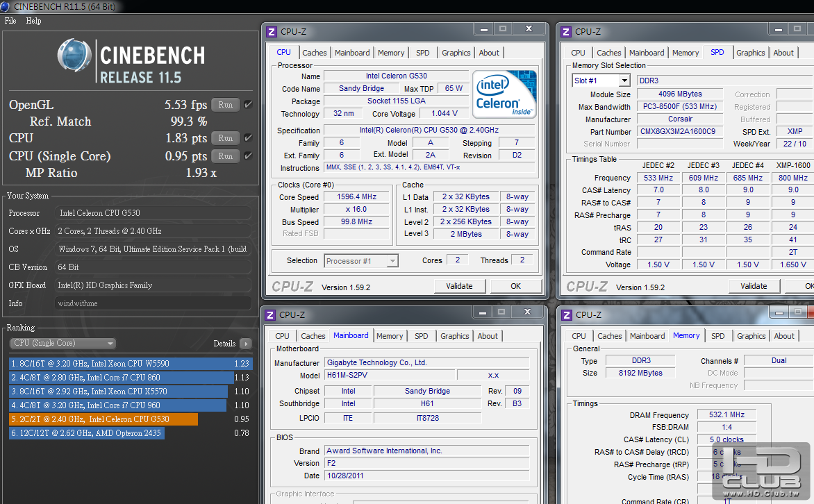Click the Details arrow icon in Ranking
Image resolution: width=814 pixels, height=504 pixels.
coord(246,344)
